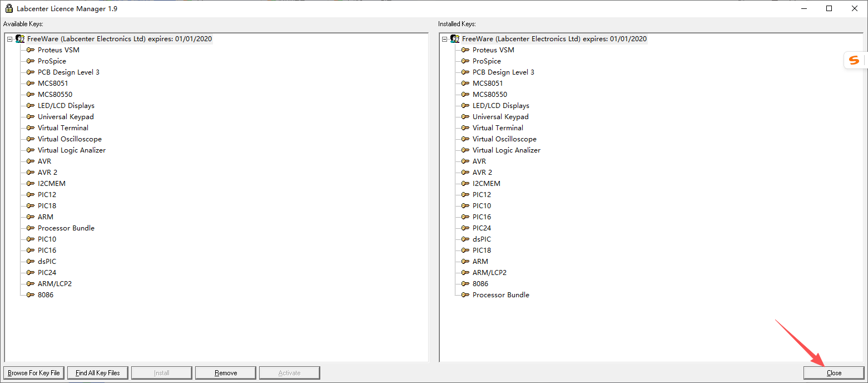Click the orange Sogou input method icon
This screenshot has height=383, width=868.
click(x=854, y=60)
